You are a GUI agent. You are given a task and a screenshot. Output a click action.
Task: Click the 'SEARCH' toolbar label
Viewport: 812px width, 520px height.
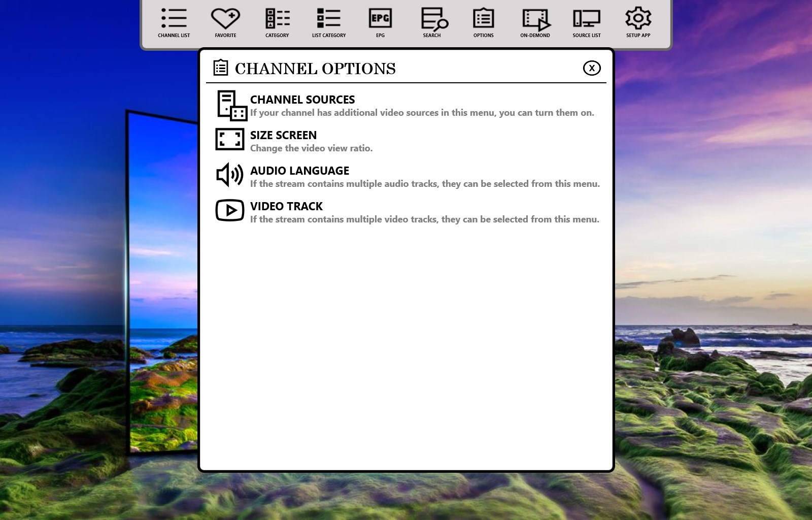tap(432, 36)
